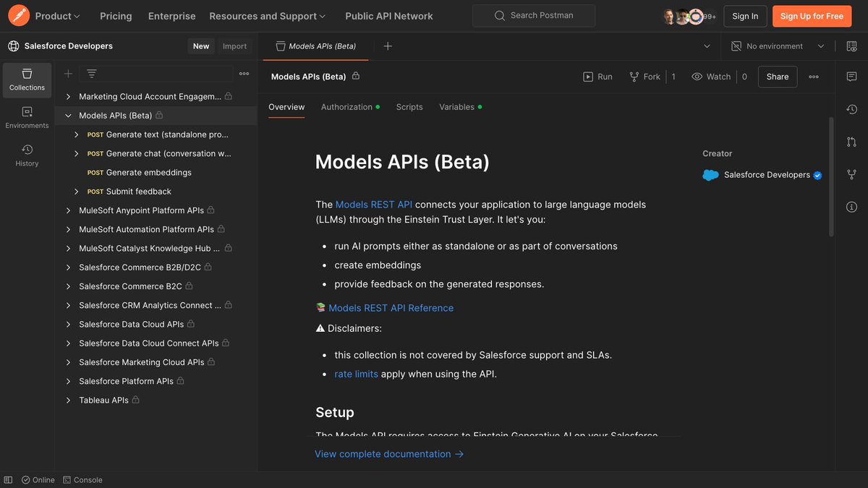
Task: Select the Salesforce Platform APIs collection row
Action: [156, 381]
